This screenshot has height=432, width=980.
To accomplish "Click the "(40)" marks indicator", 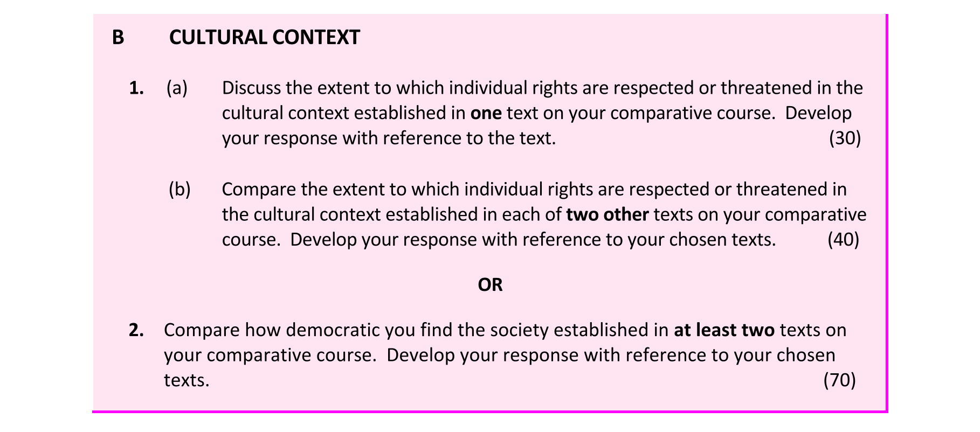I will (843, 239).
